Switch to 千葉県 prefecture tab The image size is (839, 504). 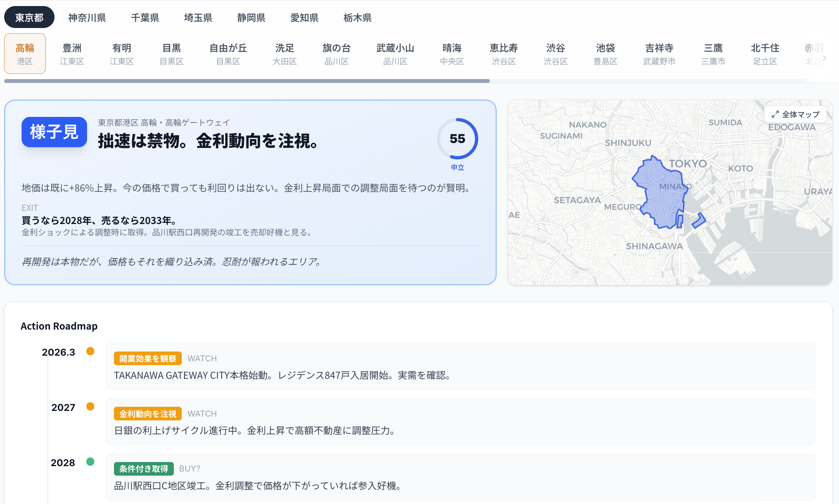click(x=145, y=18)
